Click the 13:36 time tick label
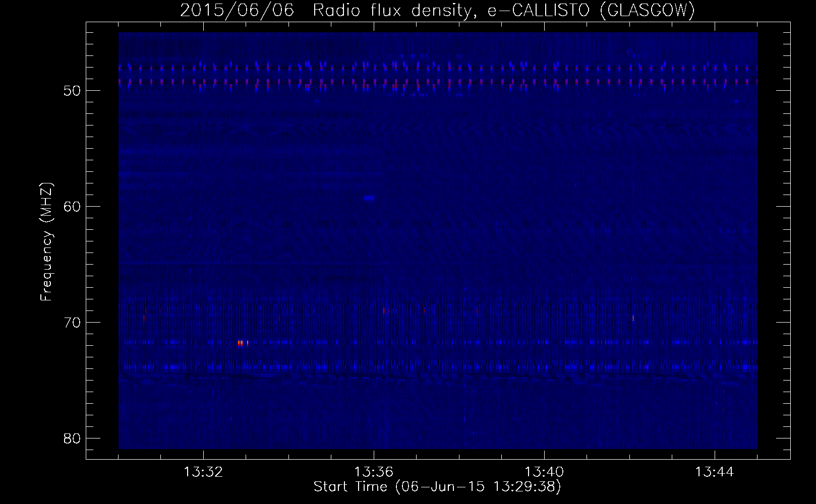This screenshot has height=504, width=816. click(374, 472)
